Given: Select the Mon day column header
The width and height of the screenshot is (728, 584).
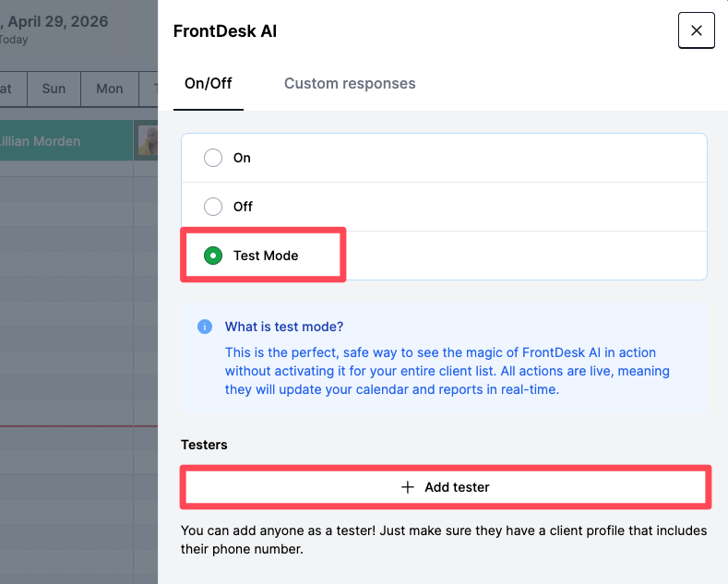Looking at the screenshot, I should point(109,89).
